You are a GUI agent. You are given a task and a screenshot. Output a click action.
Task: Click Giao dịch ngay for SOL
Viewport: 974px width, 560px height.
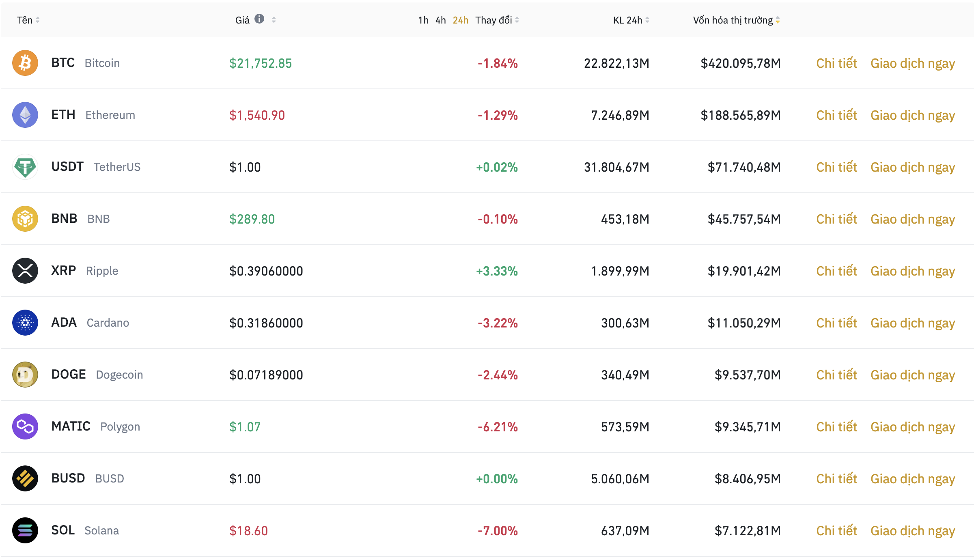(x=913, y=532)
